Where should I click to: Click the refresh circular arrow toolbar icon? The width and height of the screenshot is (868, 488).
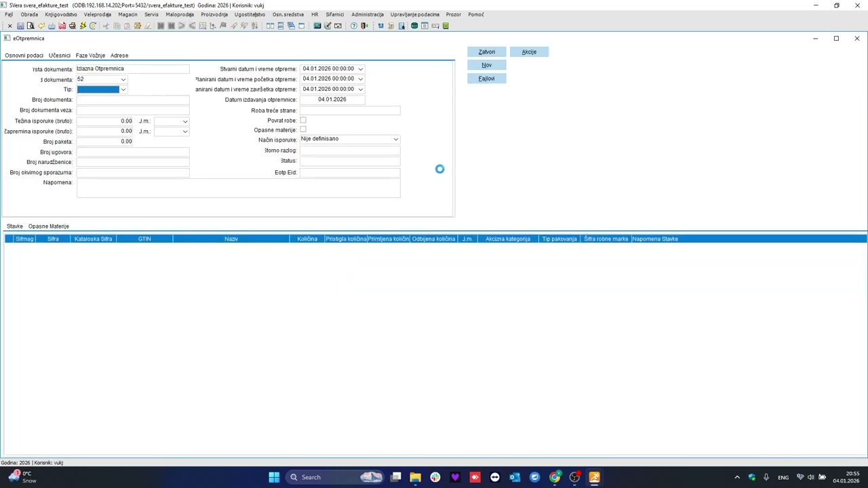(93, 26)
